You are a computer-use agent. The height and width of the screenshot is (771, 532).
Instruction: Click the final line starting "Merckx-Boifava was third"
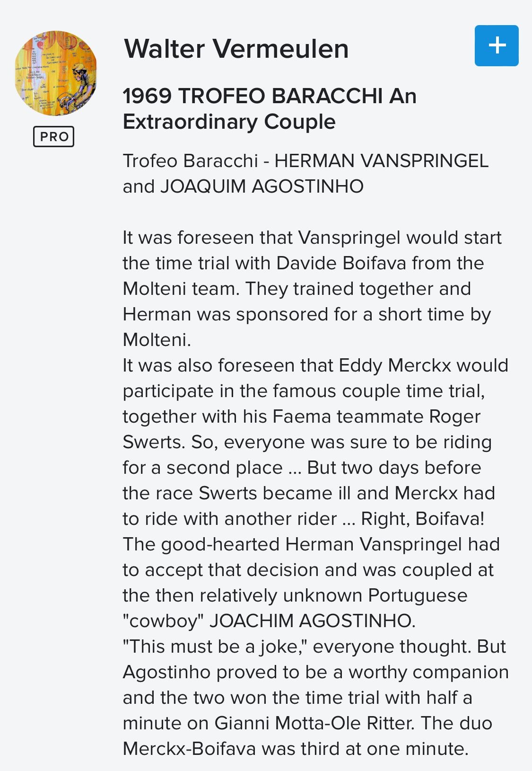click(x=296, y=749)
